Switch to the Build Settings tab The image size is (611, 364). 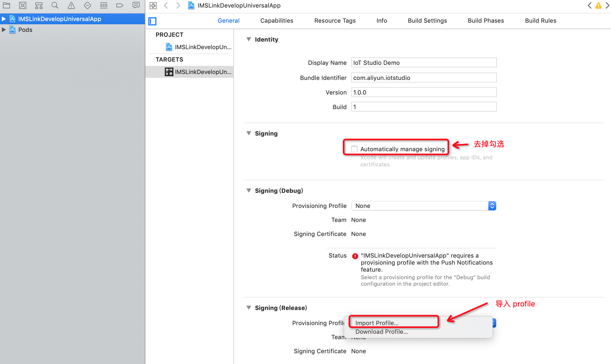pos(427,21)
